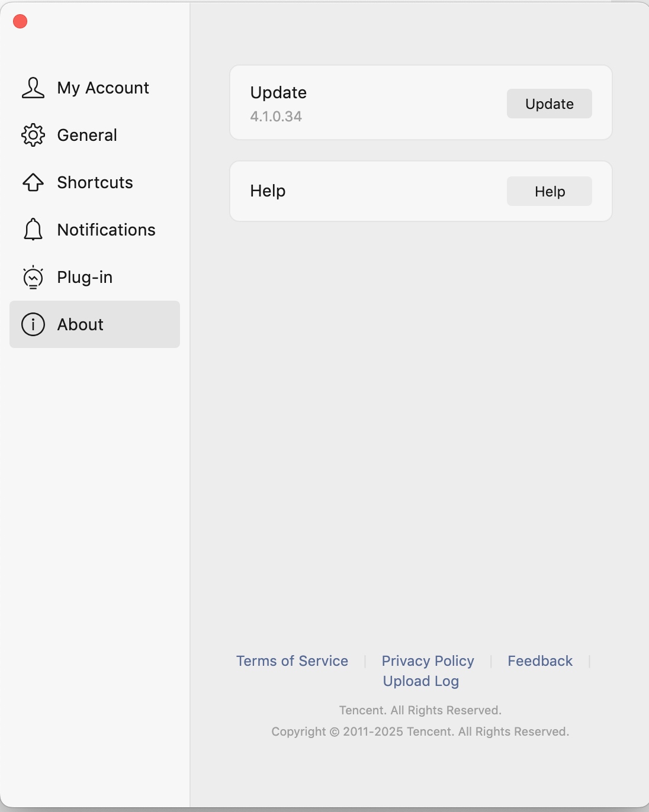The height and width of the screenshot is (812, 649).
Task: Click the gray Update button
Action: coord(550,104)
